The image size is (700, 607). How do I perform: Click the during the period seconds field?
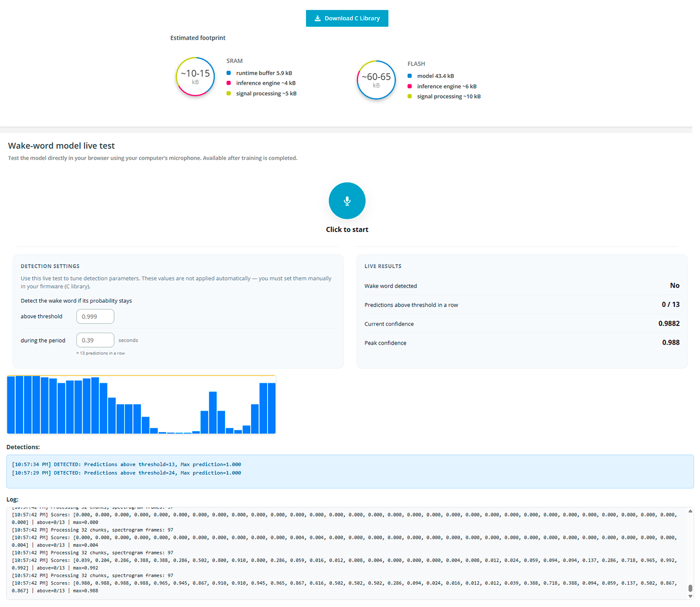(x=95, y=340)
